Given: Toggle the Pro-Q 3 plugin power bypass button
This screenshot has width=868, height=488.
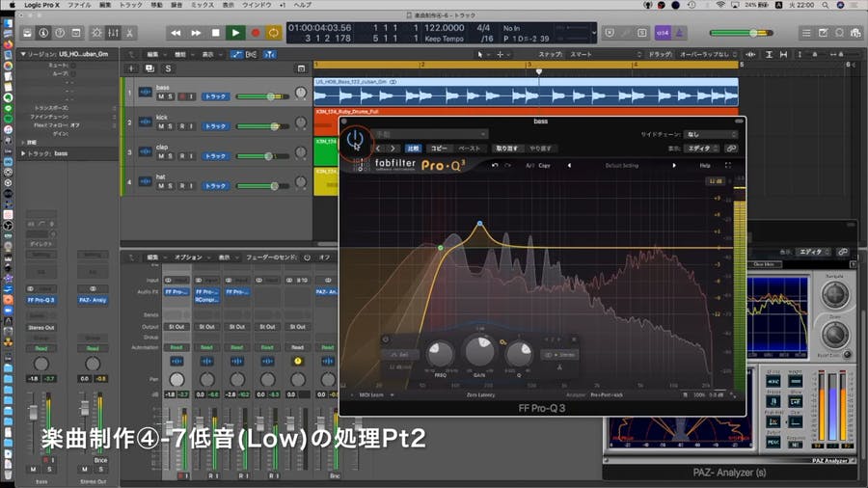Looking at the screenshot, I should [x=355, y=140].
